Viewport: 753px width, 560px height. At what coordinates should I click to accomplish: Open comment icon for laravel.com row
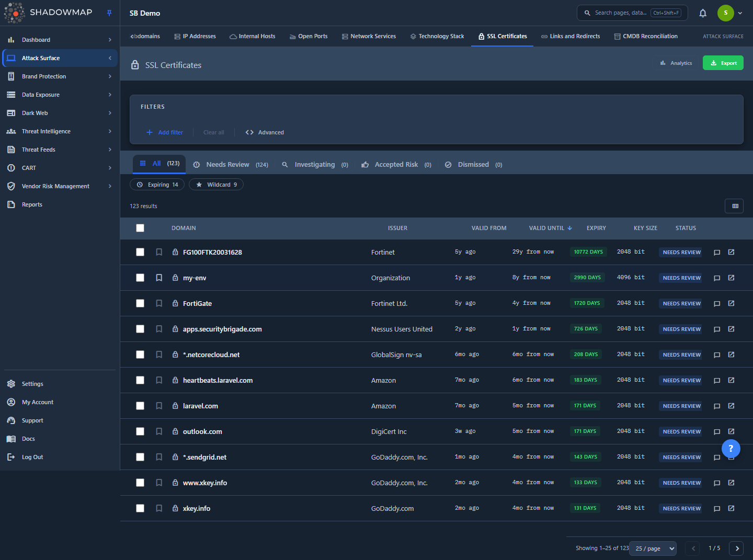[717, 406]
